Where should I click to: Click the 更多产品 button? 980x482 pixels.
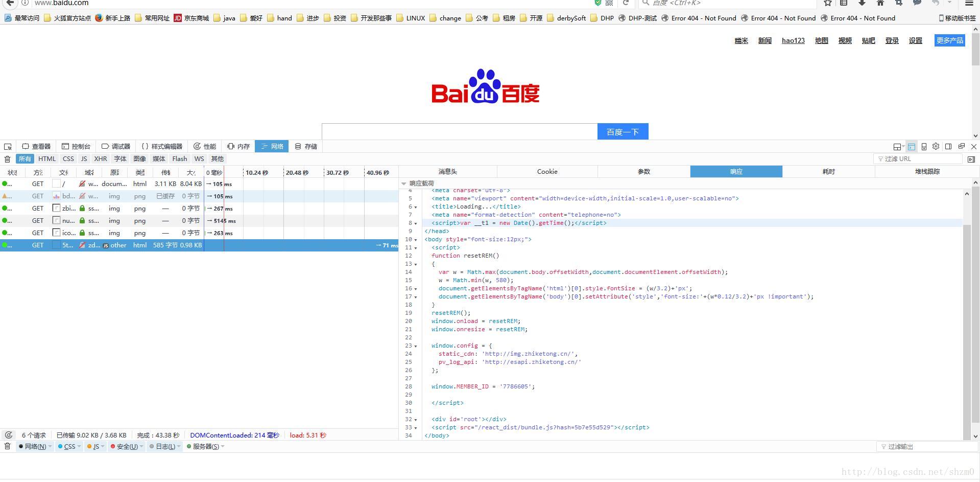(x=950, y=40)
